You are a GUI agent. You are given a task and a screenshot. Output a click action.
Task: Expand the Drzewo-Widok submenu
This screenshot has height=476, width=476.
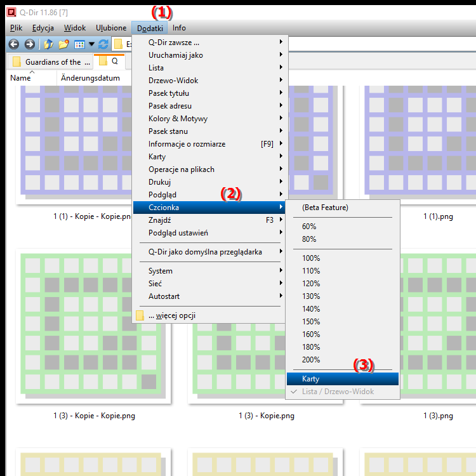209,81
